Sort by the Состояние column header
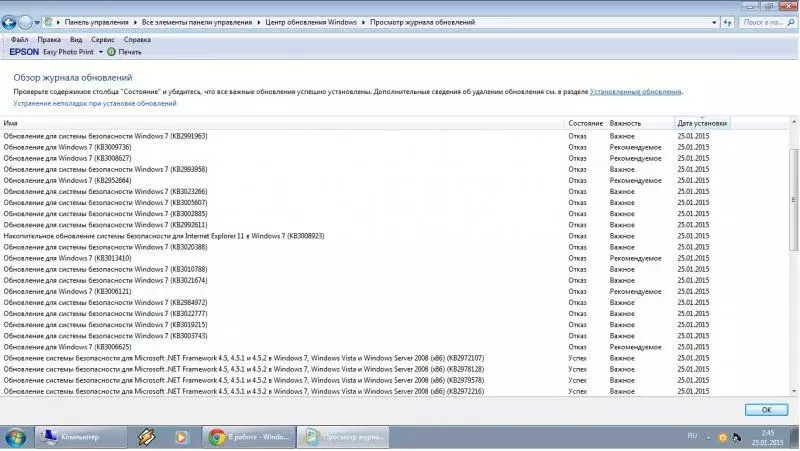 point(586,123)
